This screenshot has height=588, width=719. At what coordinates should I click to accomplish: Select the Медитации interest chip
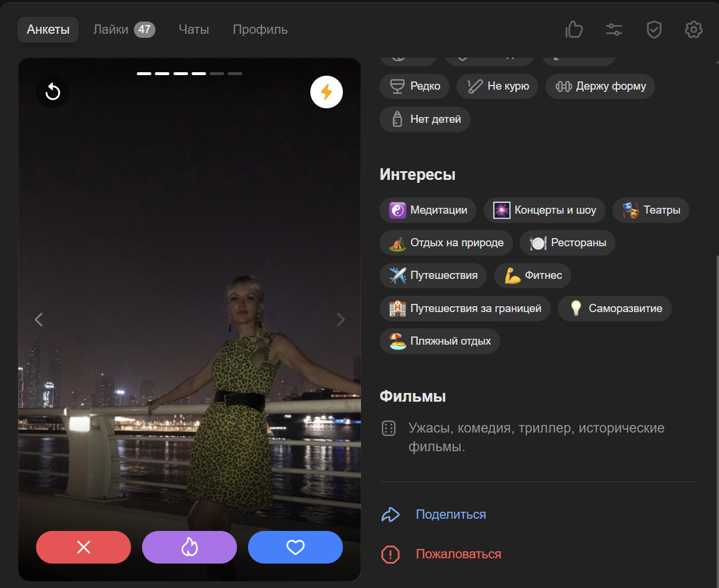click(x=427, y=210)
